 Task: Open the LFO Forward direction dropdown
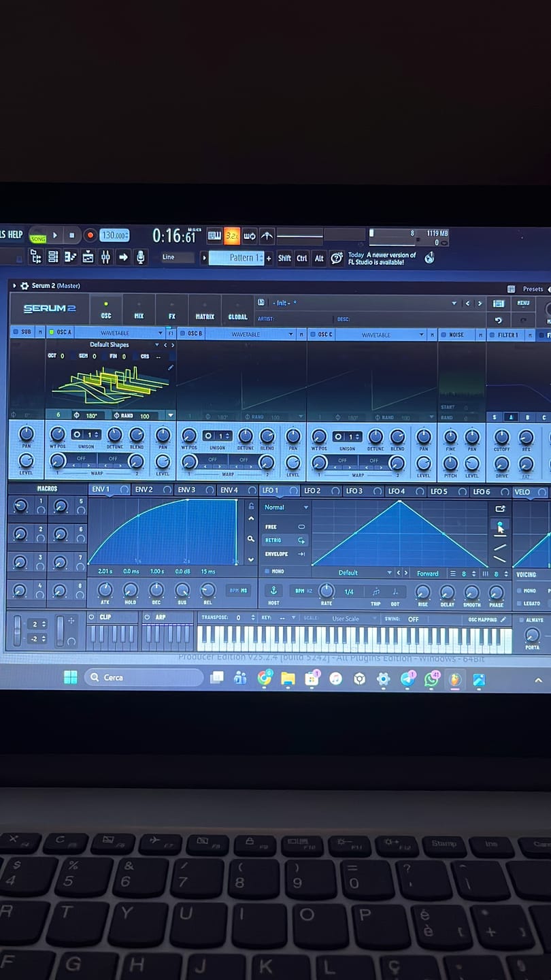point(428,574)
